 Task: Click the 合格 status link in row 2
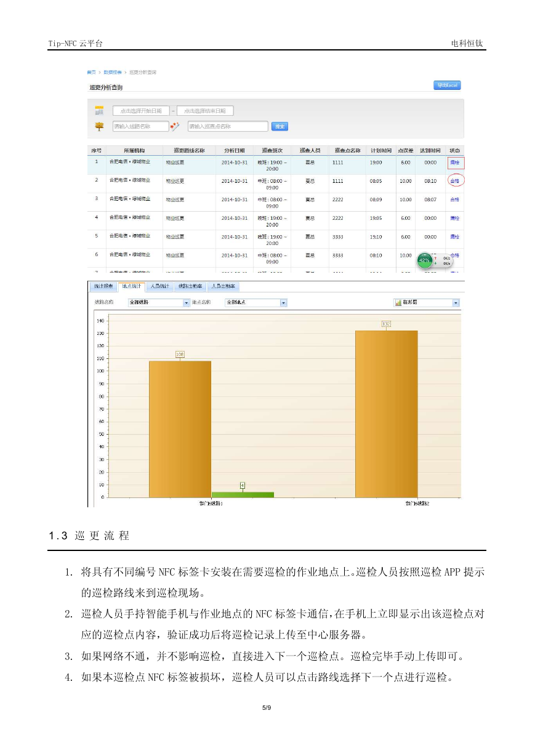tap(455, 181)
